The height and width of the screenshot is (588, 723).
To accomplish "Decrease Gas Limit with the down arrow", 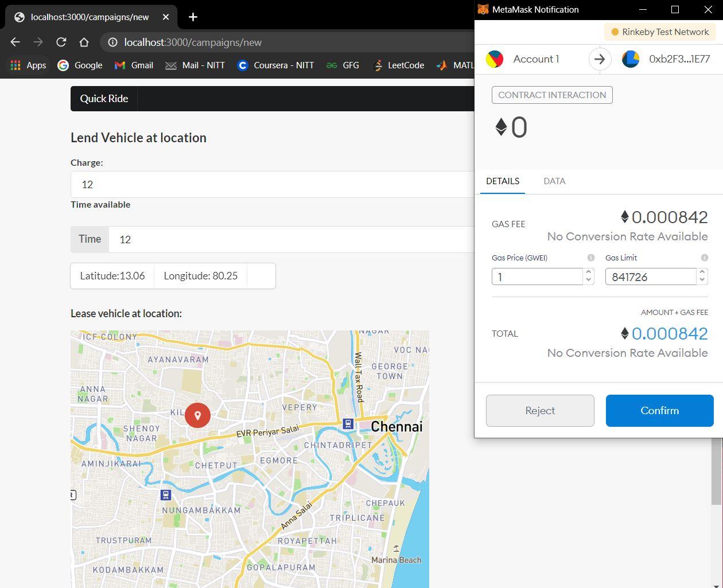I will pos(702,281).
